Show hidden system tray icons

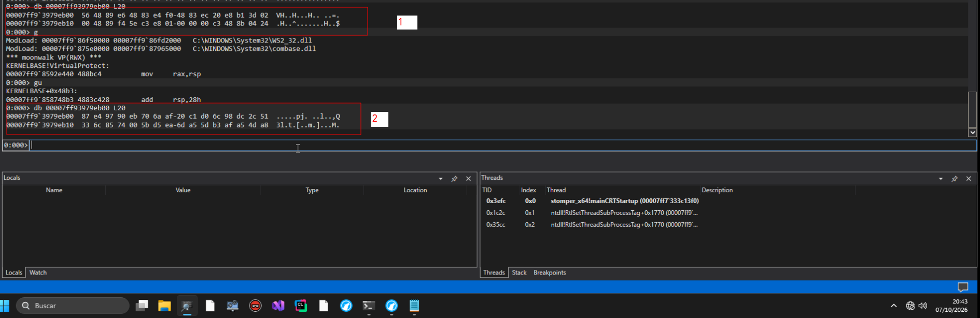coord(893,306)
